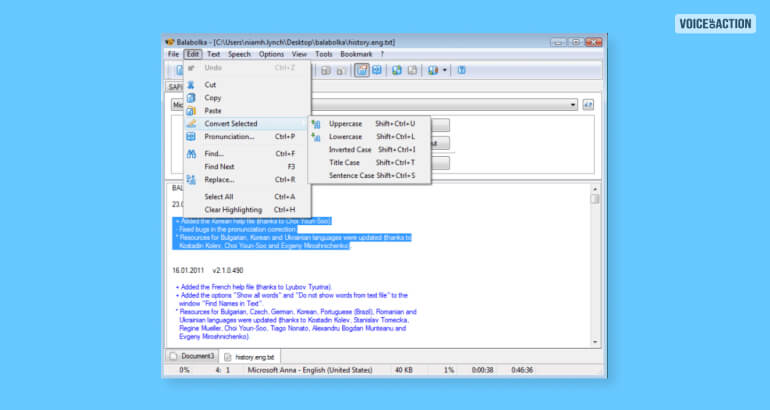Expand the voice selection combo box
770x410 pixels.
point(573,105)
